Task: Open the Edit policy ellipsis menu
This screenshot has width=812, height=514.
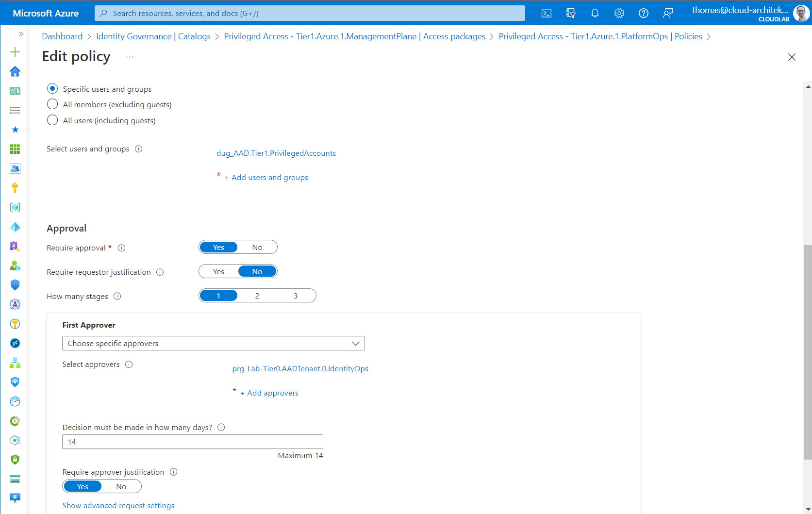Action: click(x=130, y=57)
